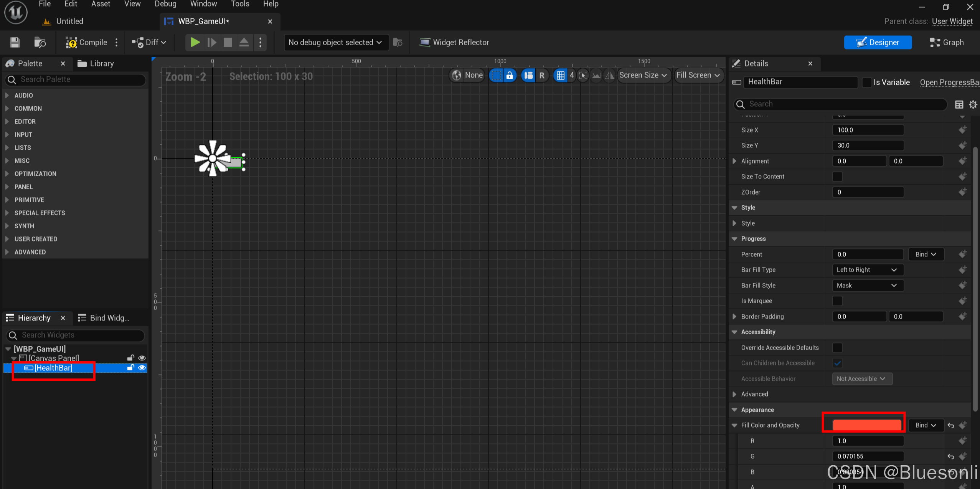This screenshot has width=980, height=489.
Task: Click the zoom-to-fit icon in designer
Action: click(583, 75)
